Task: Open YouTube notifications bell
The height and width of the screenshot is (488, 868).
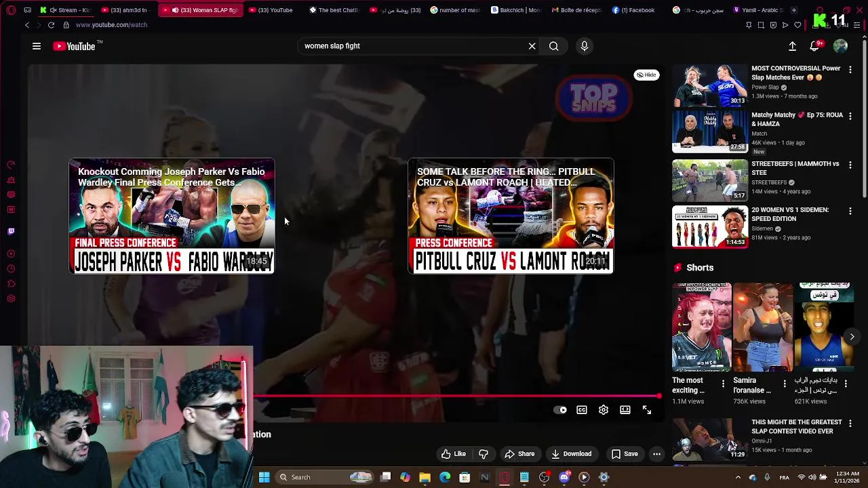Action: coord(815,46)
